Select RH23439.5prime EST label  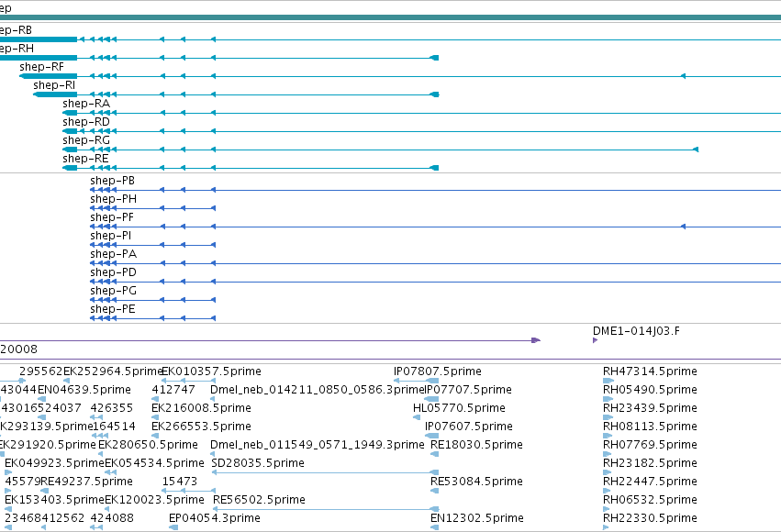pyautogui.click(x=650, y=408)
